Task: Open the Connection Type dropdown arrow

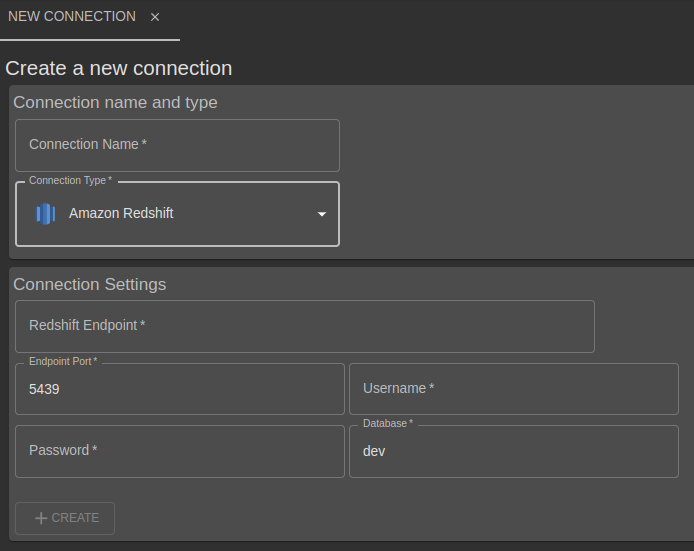Action: 322,214
